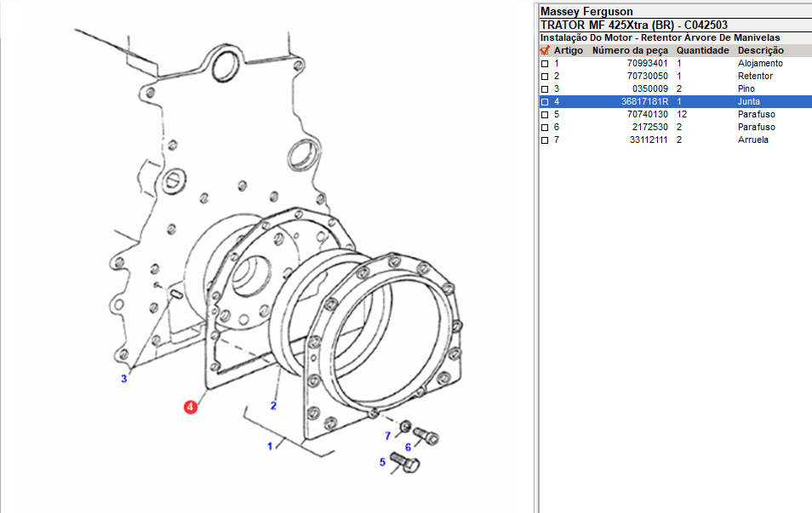Click blue callout number 3 in diagram

(123, 379)
